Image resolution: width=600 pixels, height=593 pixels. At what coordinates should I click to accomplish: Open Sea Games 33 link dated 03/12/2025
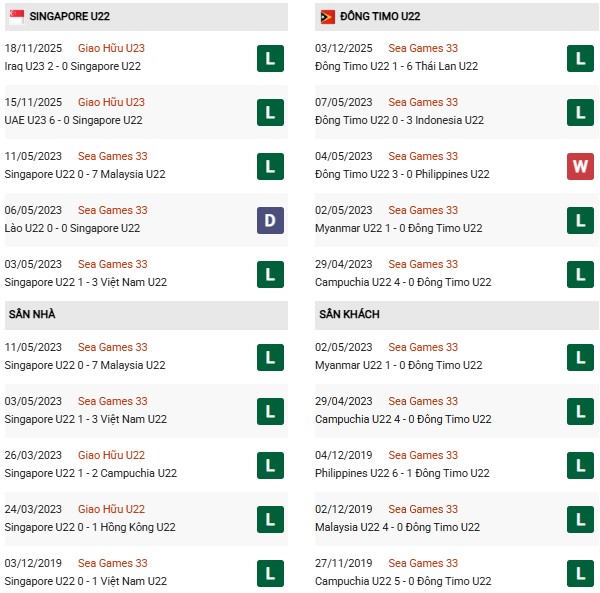point(423,48)
